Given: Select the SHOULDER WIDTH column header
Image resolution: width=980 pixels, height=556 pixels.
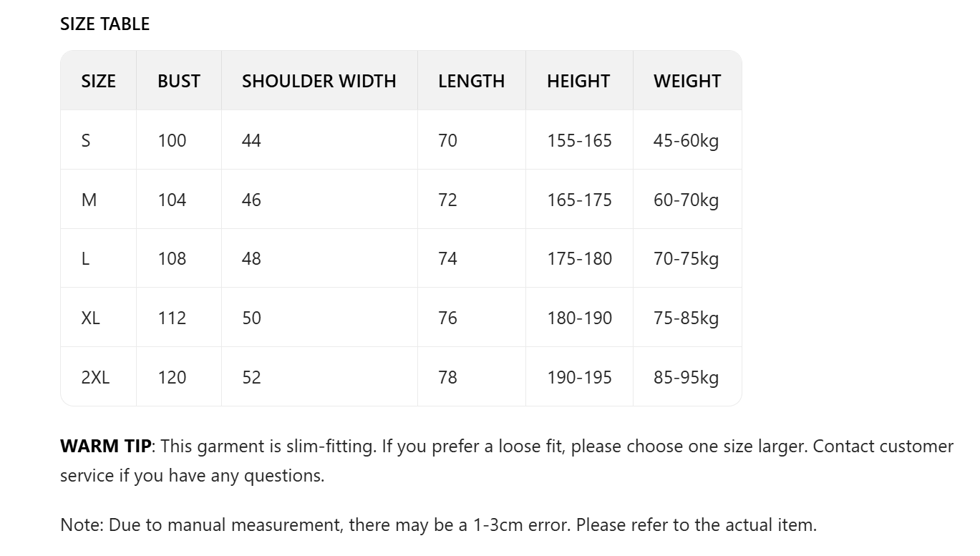Looking at the screenshot, I should [x=319, y=81].
